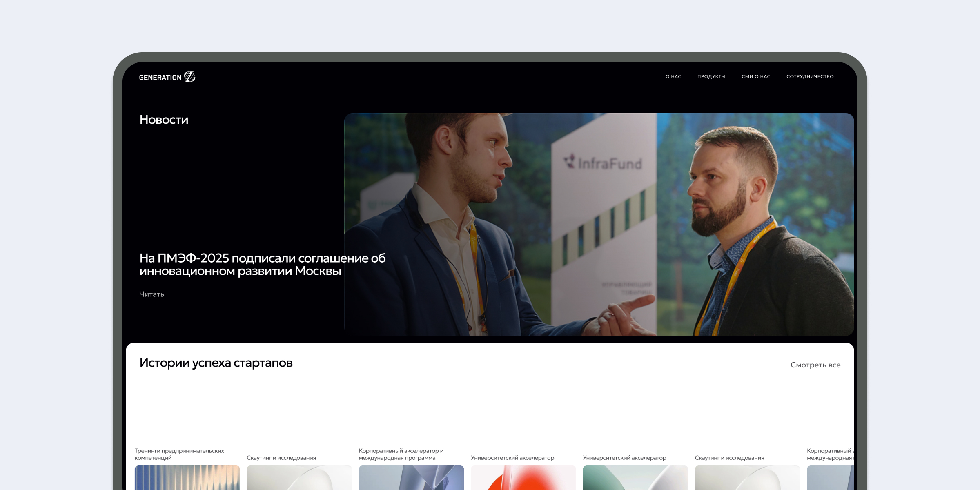Open the СОТРУДНИЧЕСТВО menu item
This screenshot has height=490, width=980.
point(810,77)
